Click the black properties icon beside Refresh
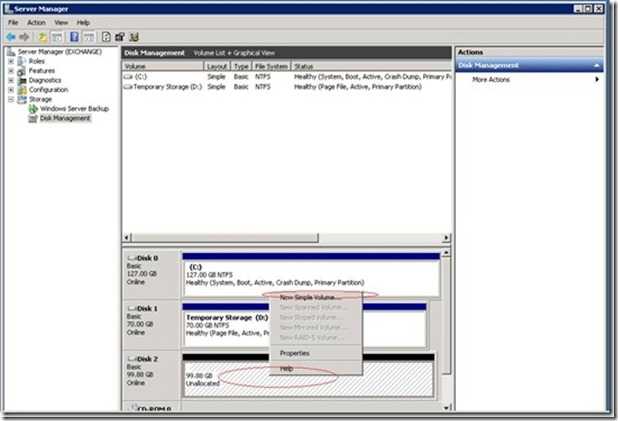This screenshot has width=618, height=421. tap(120, 37)
